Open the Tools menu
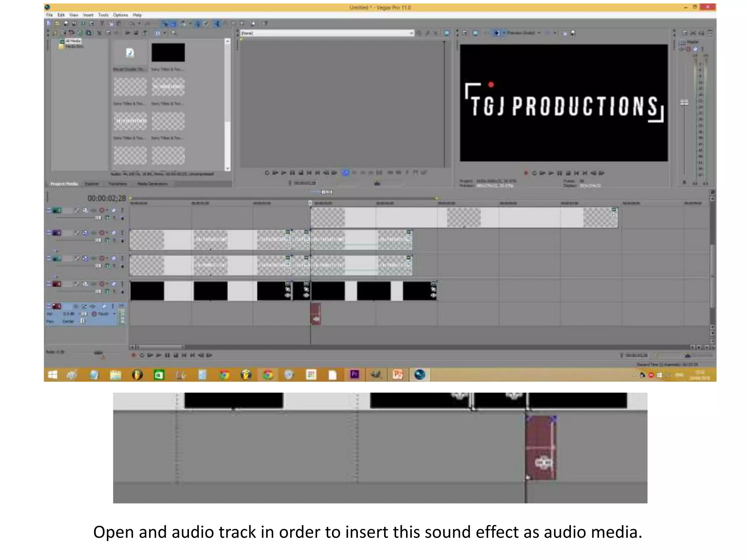This screenshot has width=747, height=560. click(103, 15)
